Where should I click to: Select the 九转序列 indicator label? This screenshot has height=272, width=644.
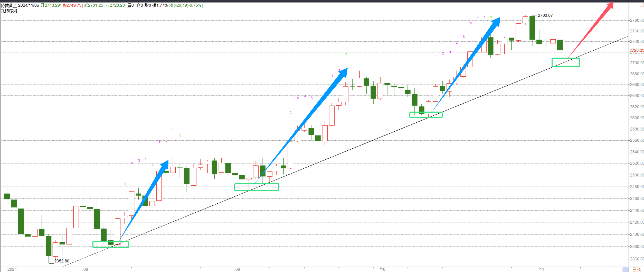point(9,11)
